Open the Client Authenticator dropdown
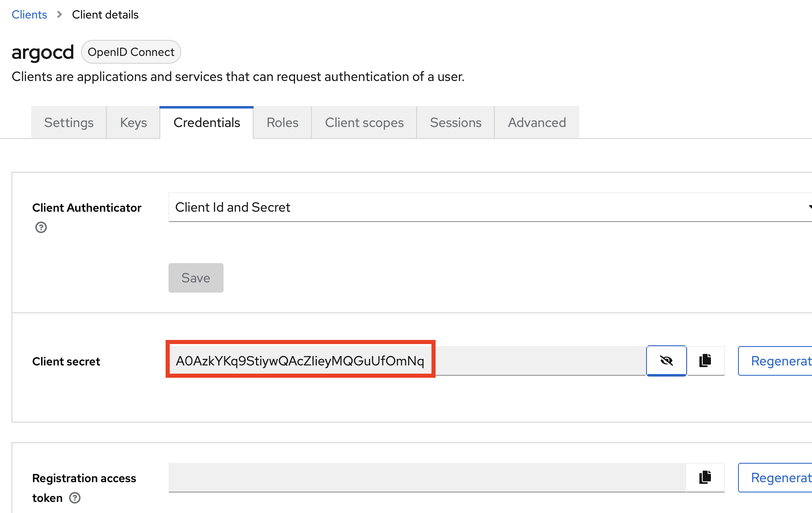The height and width of the screenshot is (513, 812). [x=489, y=207]
